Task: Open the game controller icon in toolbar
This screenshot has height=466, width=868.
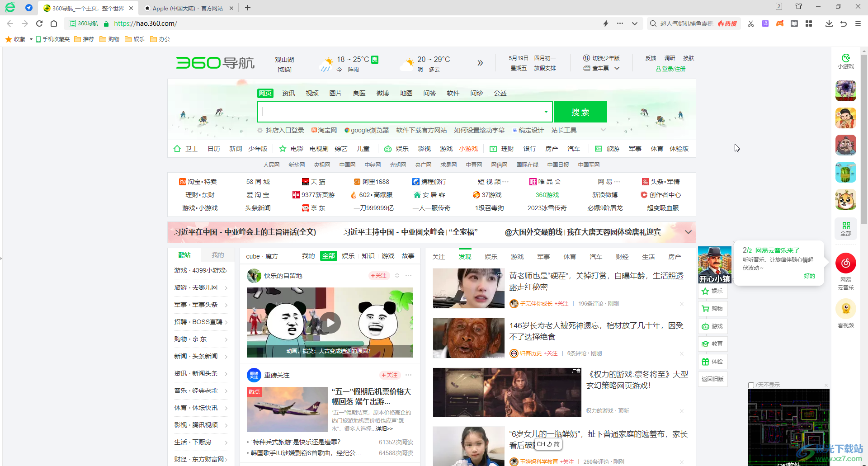Action: click(x=780, y=24)
